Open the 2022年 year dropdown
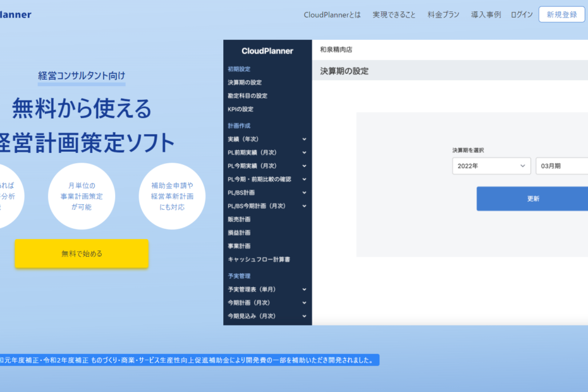 pyautogui.click(x=491, y=166)
